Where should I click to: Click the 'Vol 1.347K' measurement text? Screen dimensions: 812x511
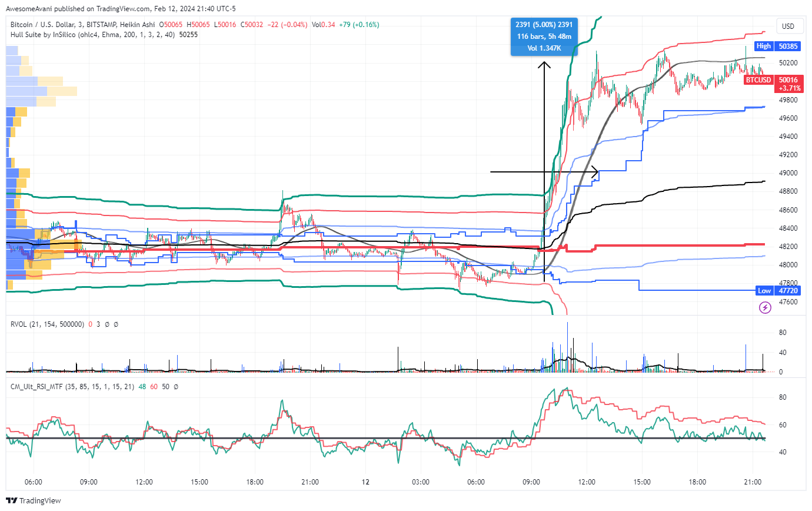click(x=544, y=48)
